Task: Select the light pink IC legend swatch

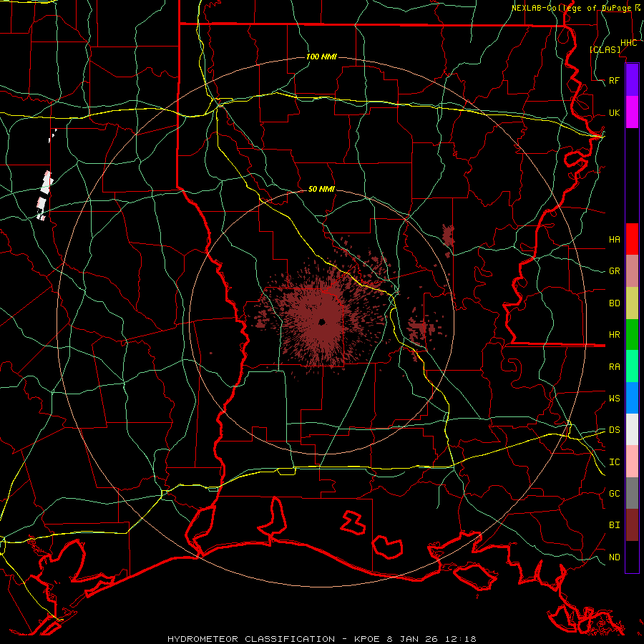Action: pyautogui.click(x=632, y=462)
